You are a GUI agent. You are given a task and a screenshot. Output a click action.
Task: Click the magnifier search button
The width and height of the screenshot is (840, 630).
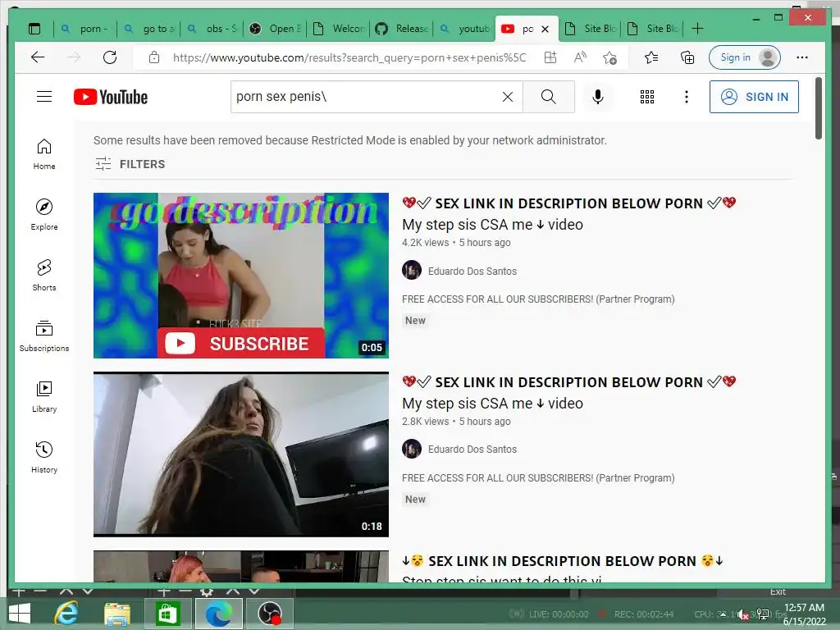[x=549, y=97]
